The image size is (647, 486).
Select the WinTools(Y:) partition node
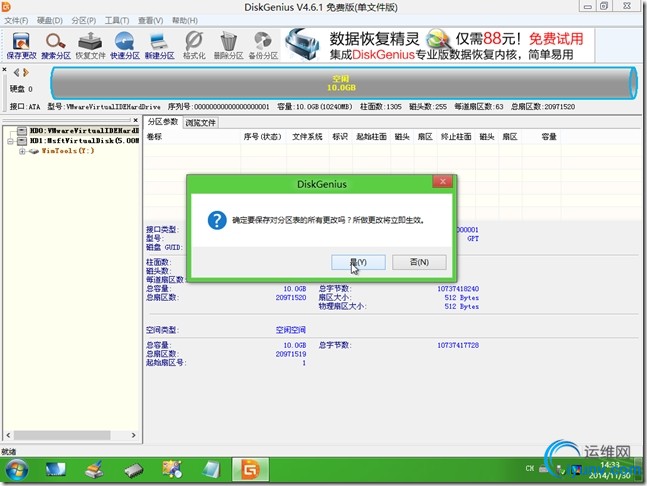pos(68,151)
